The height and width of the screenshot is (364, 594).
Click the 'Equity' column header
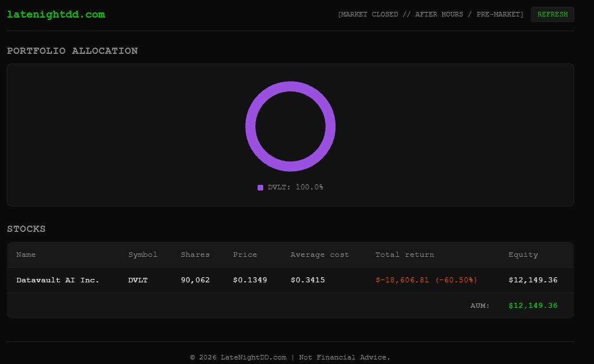pos(523,255)
